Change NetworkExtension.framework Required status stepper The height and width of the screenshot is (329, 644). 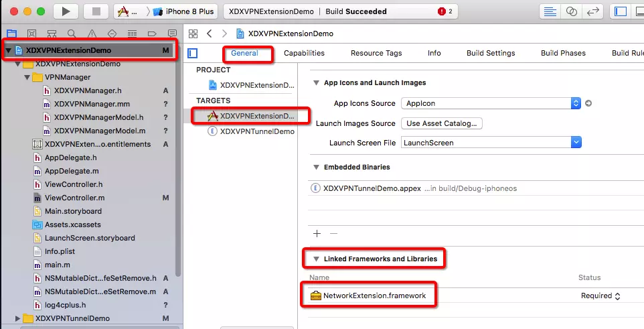click(x=617, y=295)
